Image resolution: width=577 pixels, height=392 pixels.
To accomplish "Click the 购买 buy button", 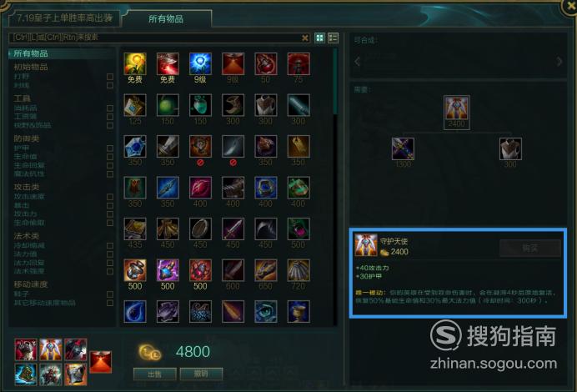I will pyautogui.click(x=530, y=248).
